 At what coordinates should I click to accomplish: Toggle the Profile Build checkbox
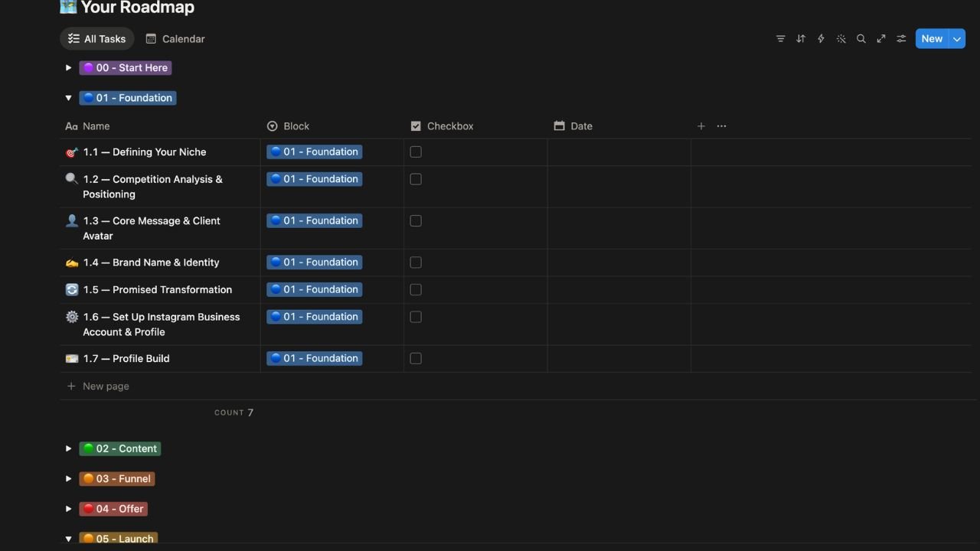point(416,358)
